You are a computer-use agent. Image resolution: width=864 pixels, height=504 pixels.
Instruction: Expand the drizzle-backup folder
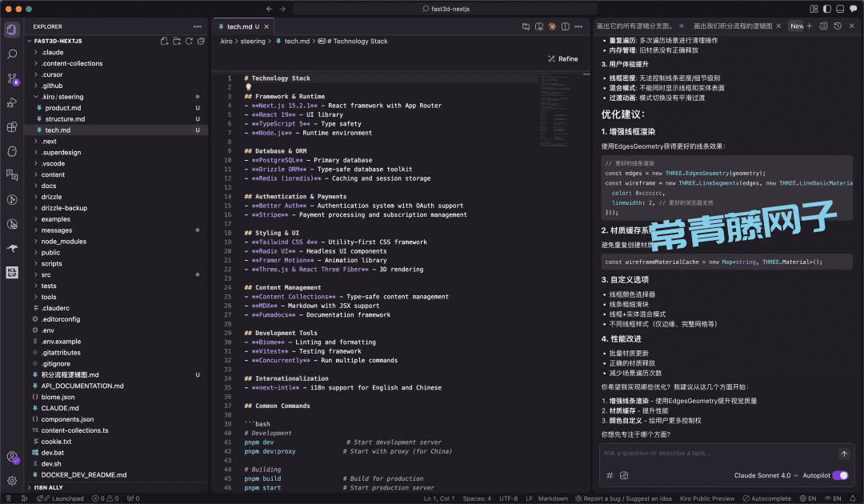(x=116, y=208)
